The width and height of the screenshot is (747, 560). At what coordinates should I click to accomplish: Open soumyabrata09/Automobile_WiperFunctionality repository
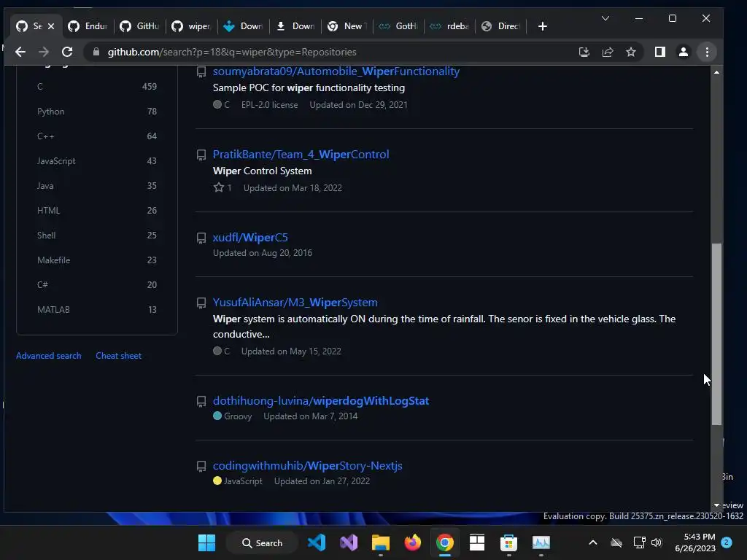(336, 71)
